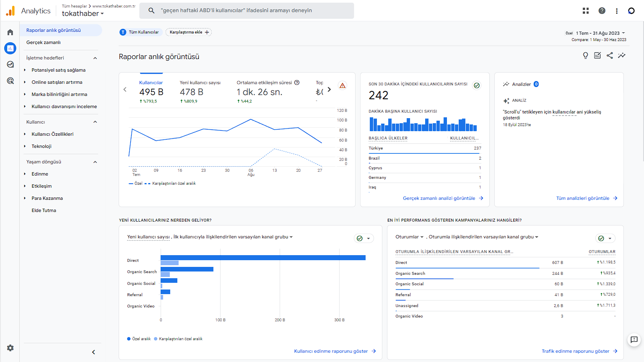Viewport: 644px width, 362px height.
Task: Open the Advertising icon in left rail
Action: click(10, 80)
